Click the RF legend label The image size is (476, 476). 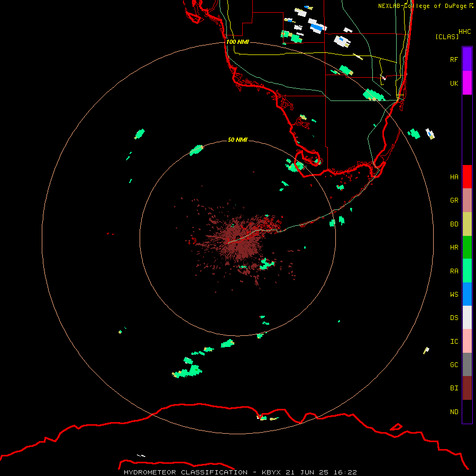tap(454, 59)
